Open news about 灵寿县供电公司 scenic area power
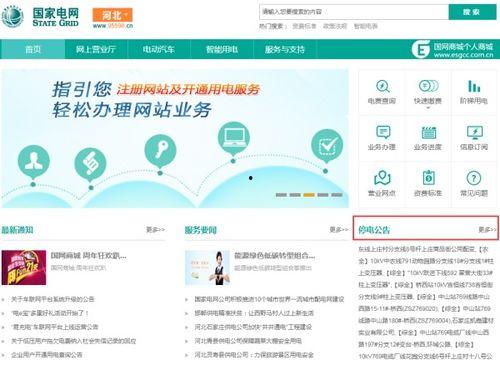Screen dimensions: 500x365 (x=254, y=355)
